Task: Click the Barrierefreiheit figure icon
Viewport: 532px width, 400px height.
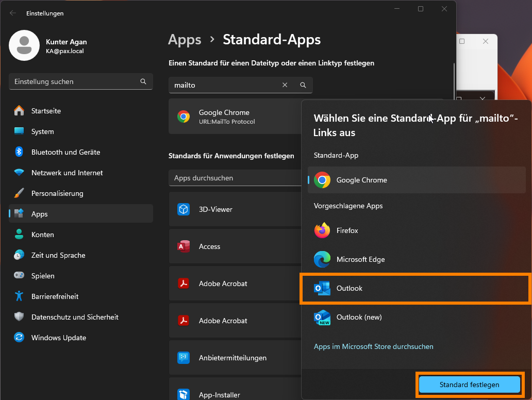Action: [19, 296]
